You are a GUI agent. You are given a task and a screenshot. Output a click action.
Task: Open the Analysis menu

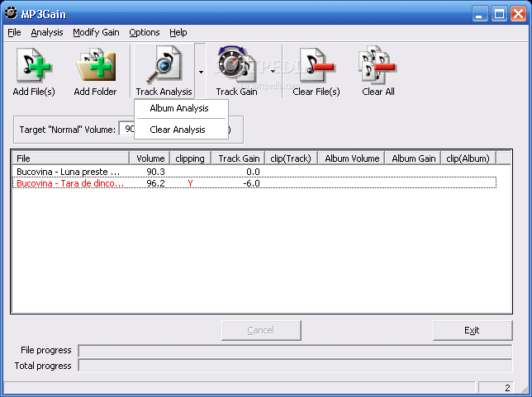[x=47, y=32]
